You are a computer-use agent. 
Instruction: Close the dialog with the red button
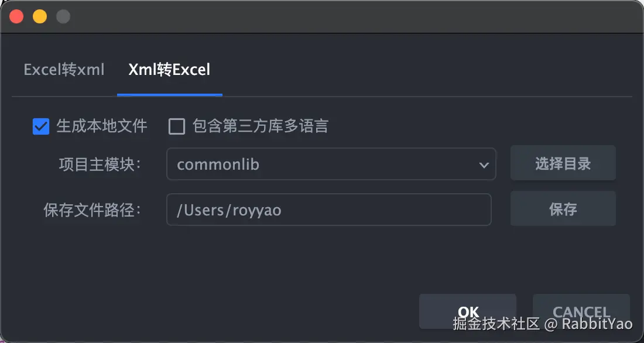[16, 16]
